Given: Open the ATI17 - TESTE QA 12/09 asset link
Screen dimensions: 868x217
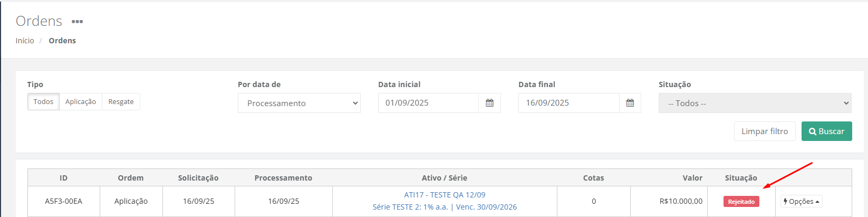Looking at the screenshot, I should [445, 195].
